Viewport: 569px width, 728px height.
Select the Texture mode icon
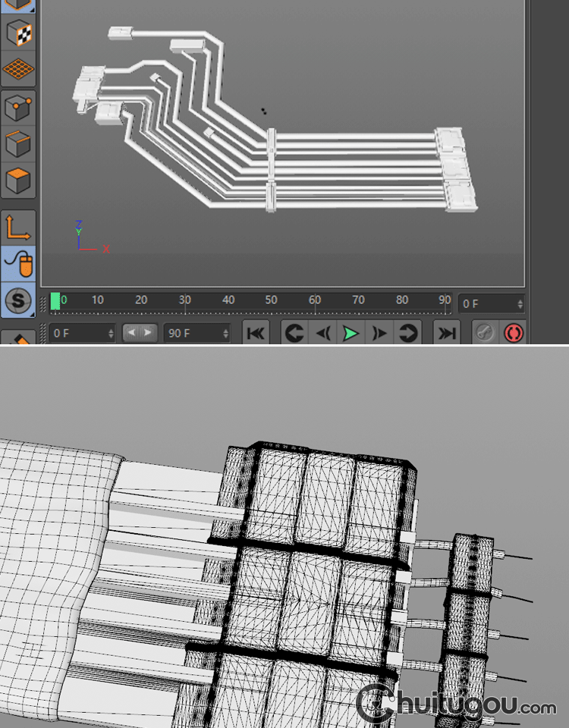coord(18,33)
